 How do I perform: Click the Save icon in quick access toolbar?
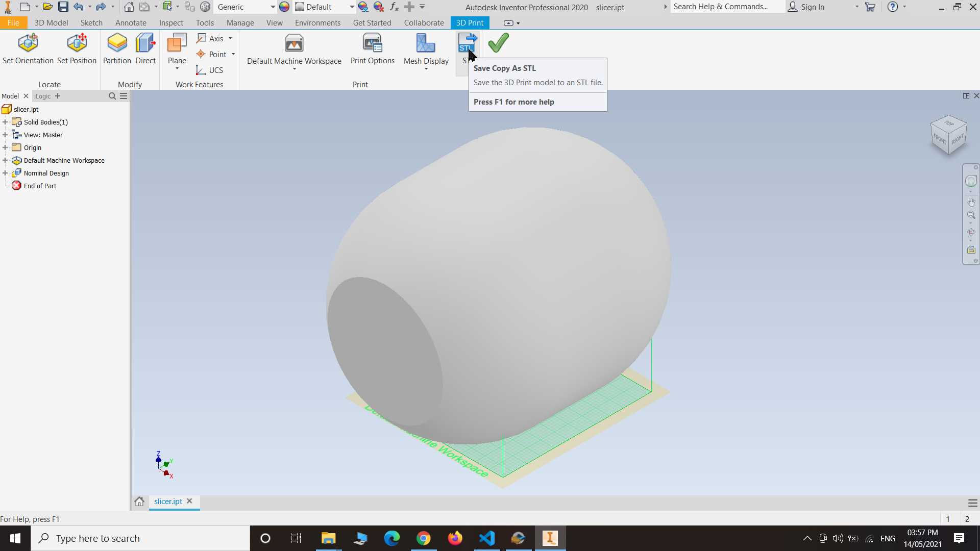pyautogui.click(x=63, y=7)
